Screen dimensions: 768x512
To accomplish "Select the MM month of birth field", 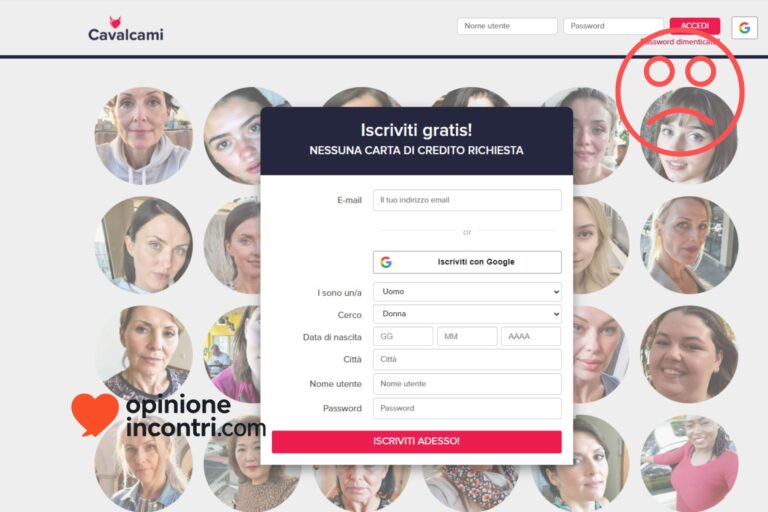I will pos(467,337).
